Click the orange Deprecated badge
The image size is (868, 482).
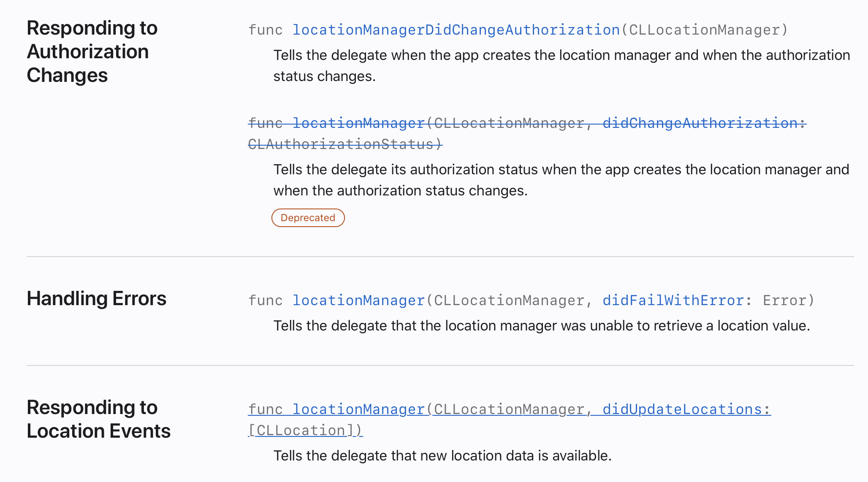click(x=308, y=218)
